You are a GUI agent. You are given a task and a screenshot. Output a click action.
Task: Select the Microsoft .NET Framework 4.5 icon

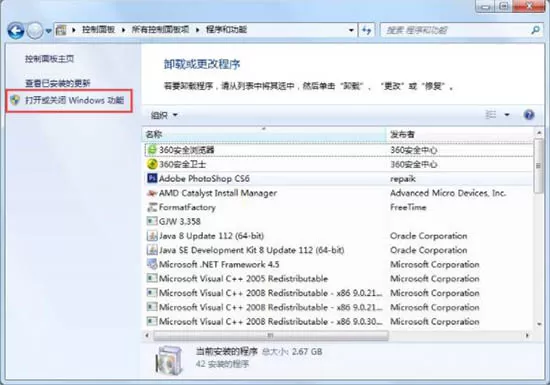point(152,264)
